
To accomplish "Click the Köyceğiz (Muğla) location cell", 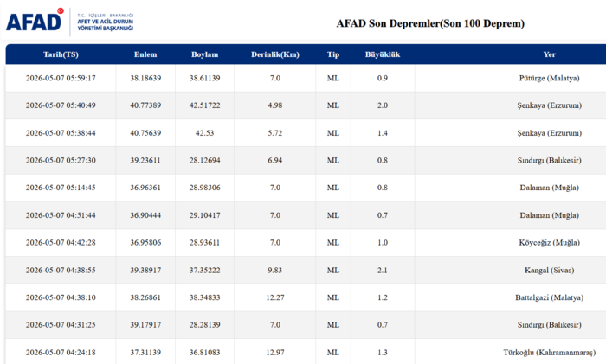I will point(549,242).
